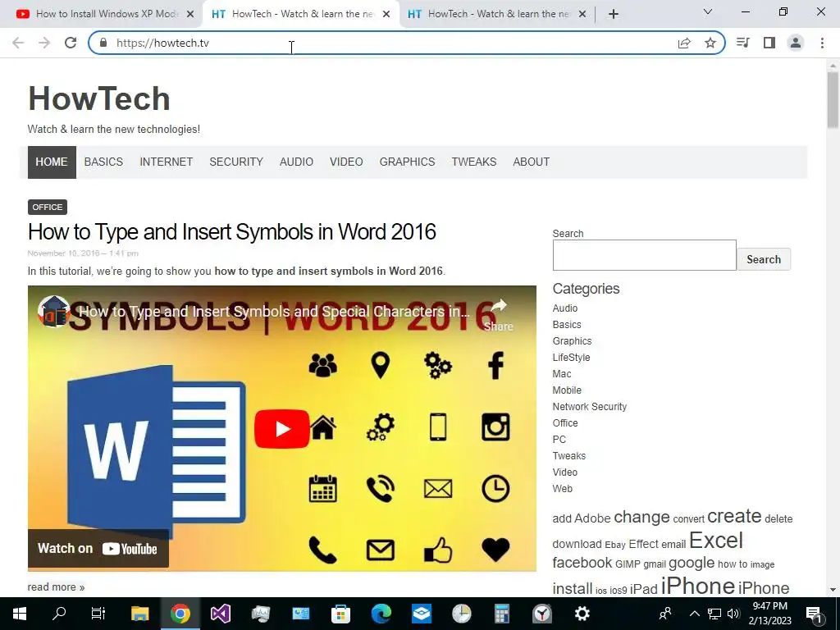Open the TWEAKS menu item
The width and height of the screenshot is (840, 630).
[474, 162]
